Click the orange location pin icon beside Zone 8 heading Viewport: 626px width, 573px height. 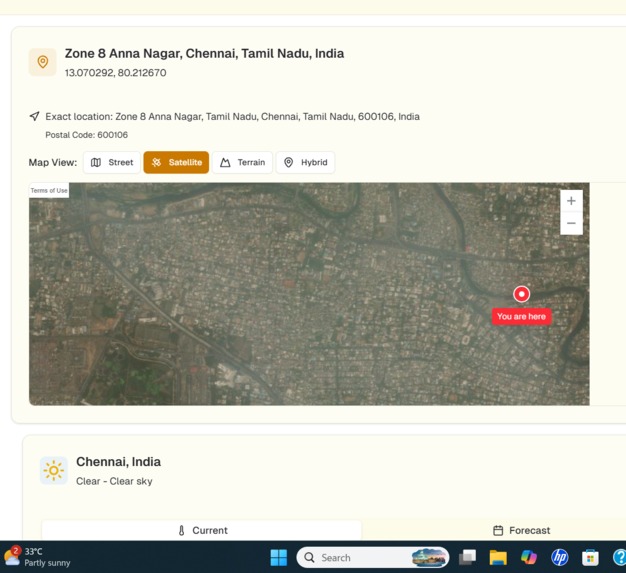[43, 62]
